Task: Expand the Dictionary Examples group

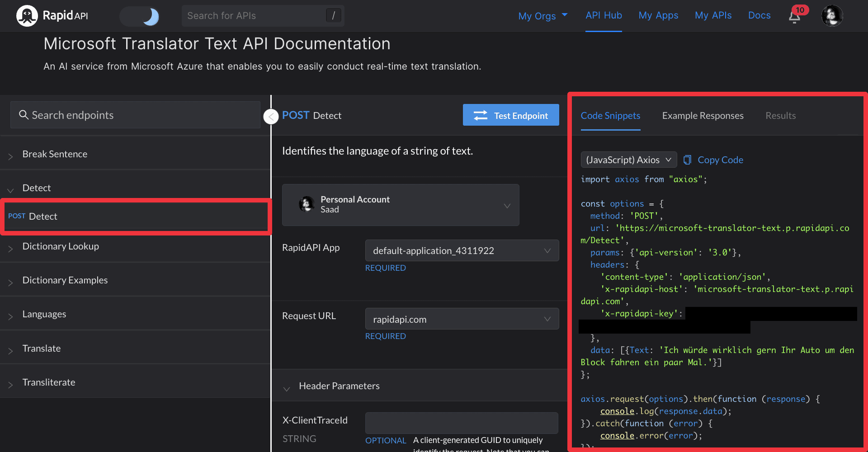Action: pos(135,280)
